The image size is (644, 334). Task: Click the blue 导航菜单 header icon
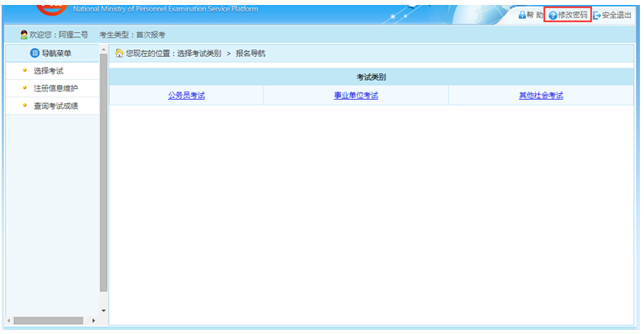coord(35,54)
